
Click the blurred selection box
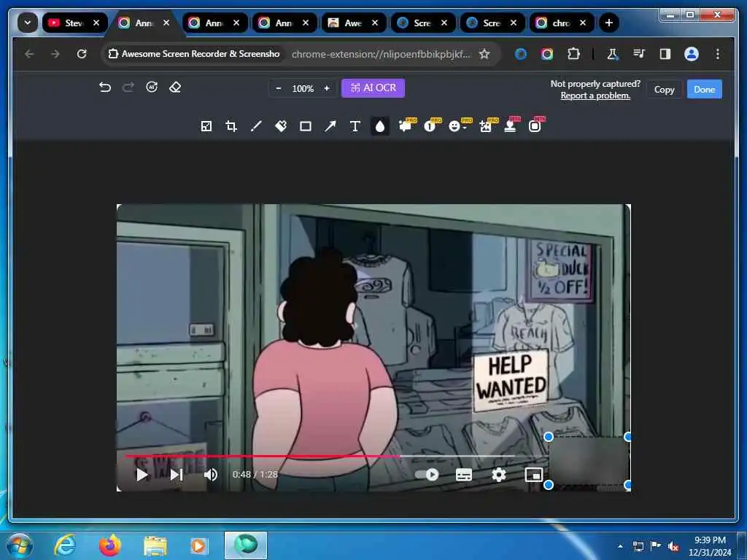(x=588, y=461)
